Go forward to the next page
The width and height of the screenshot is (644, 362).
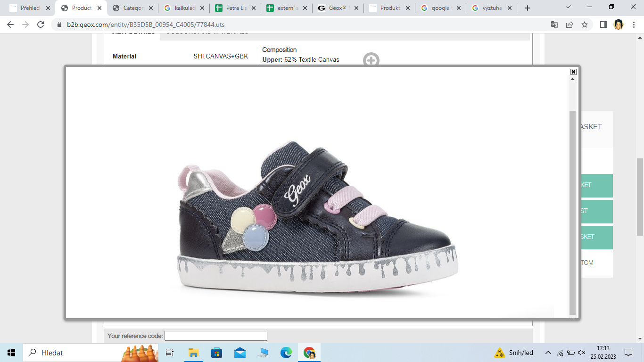click(x=25, y=25)
